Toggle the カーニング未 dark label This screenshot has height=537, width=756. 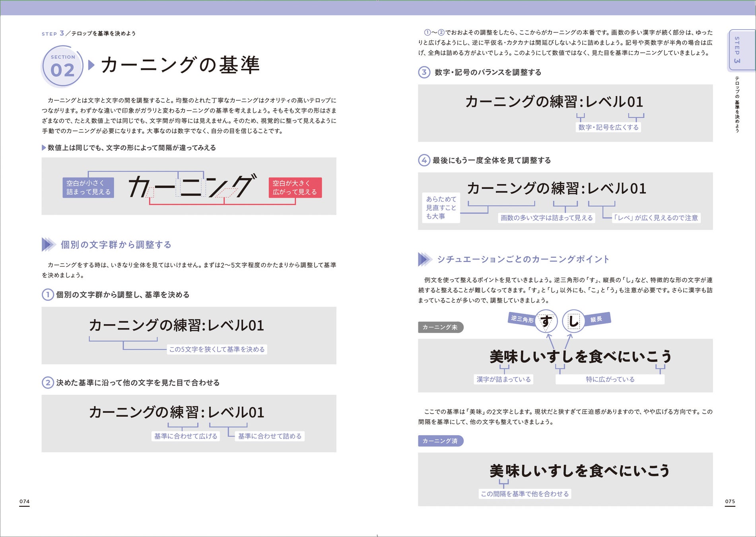pyautogui.click(x=440, y=327)
